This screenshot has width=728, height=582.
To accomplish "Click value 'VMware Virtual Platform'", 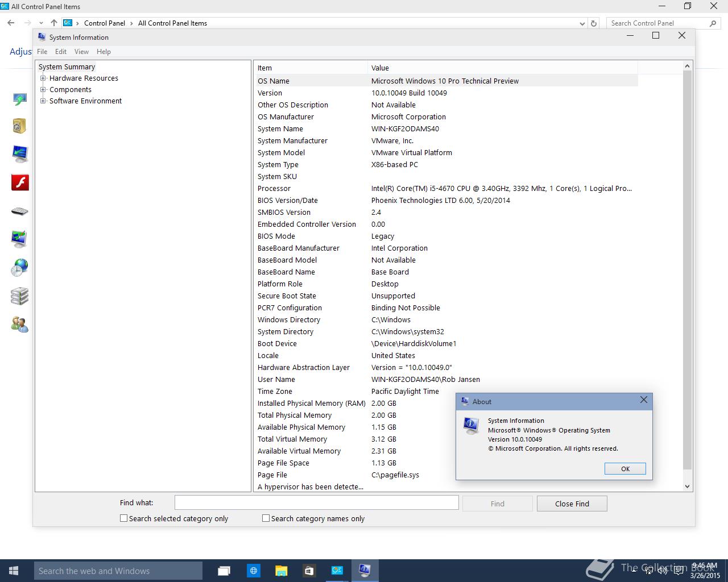I will pos(412,153).
